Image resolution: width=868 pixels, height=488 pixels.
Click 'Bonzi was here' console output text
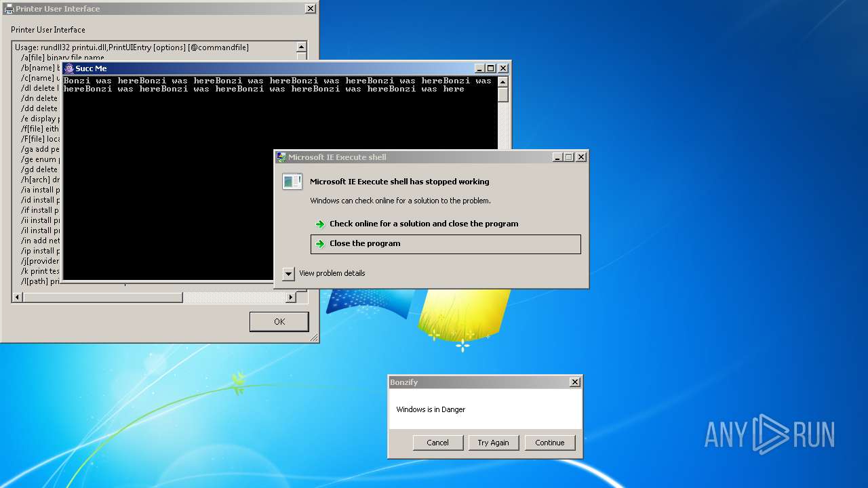click(x=277, y=85)
